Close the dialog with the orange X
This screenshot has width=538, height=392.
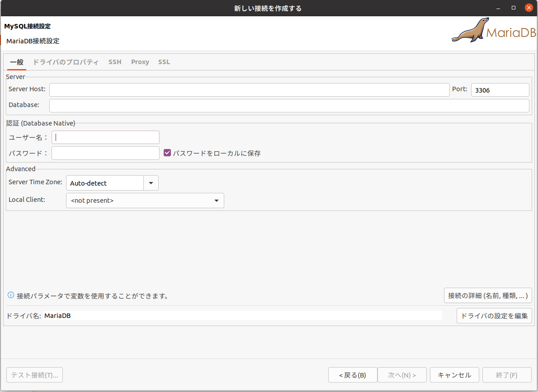[x=529, y=8]
